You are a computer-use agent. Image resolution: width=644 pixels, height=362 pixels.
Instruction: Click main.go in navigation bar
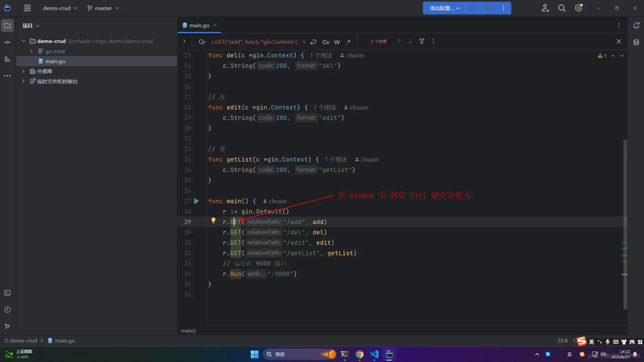click(x=61, y=341)
